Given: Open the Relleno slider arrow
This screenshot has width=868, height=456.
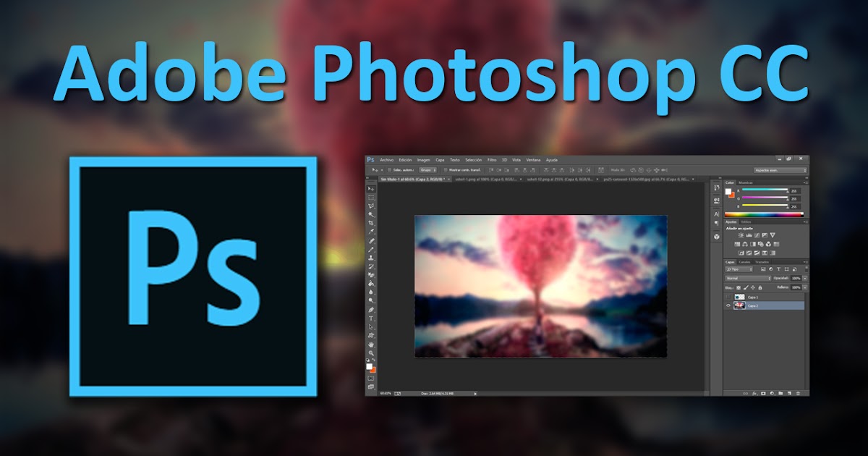Looking at the screenshot, I should [805, 287].
